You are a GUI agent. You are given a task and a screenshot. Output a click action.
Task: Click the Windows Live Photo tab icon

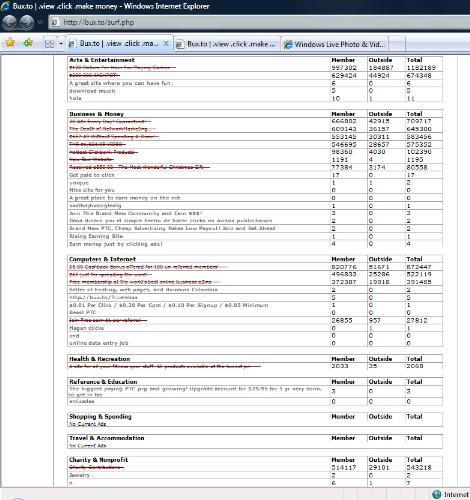click(288, 44)
